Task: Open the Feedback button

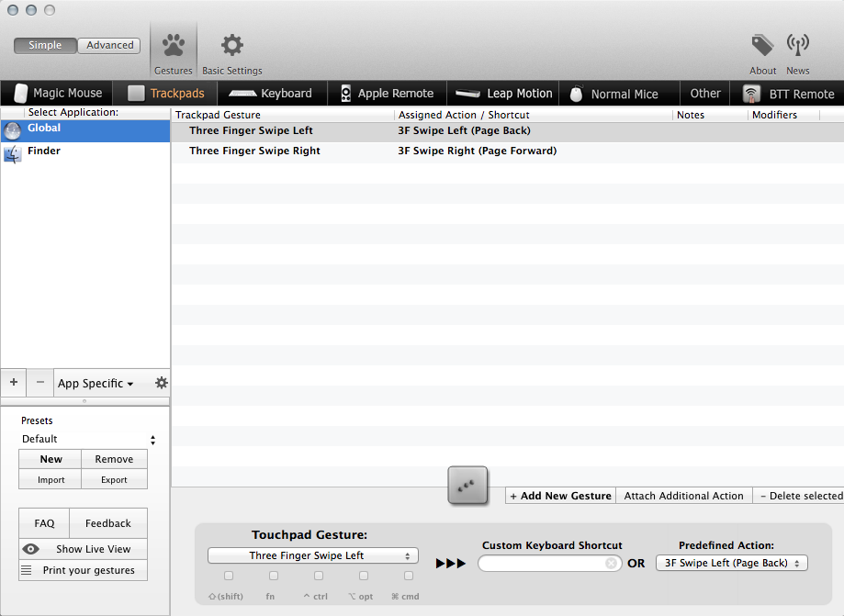Action: pyautogui.click(x=108, y=523)
